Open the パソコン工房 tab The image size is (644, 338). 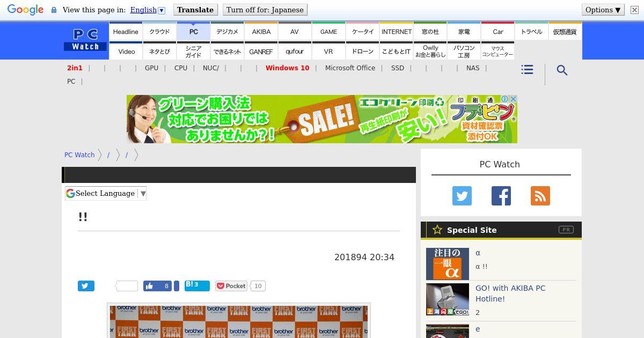point(464,51)
